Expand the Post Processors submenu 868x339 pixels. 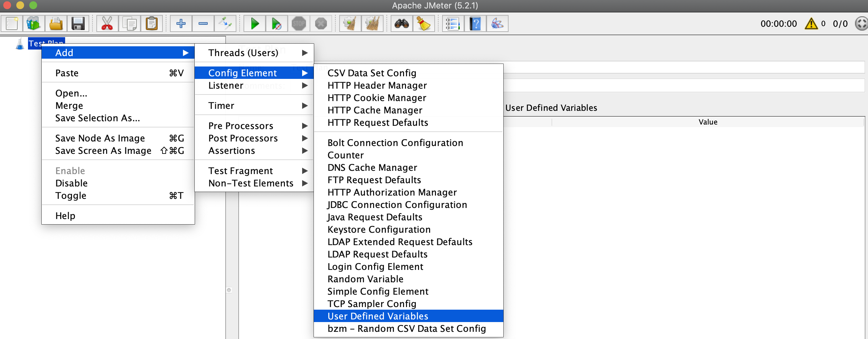(254, 138)
